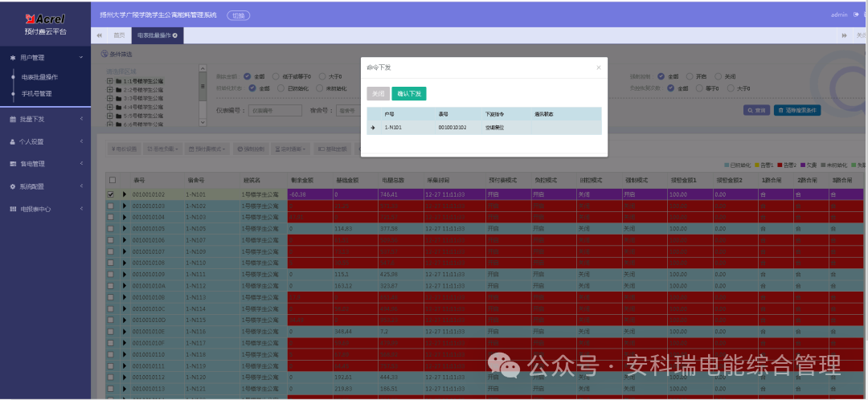The image size is (868, 400).
Task: Click the logout icon beside admin
Action: tap(854, 14)
